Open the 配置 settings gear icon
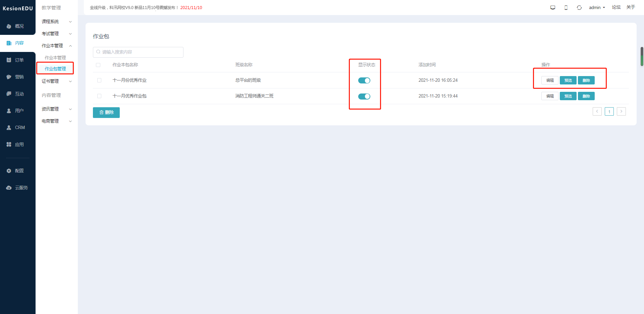Screen dimensions: 644x314 tap(9, 171)
